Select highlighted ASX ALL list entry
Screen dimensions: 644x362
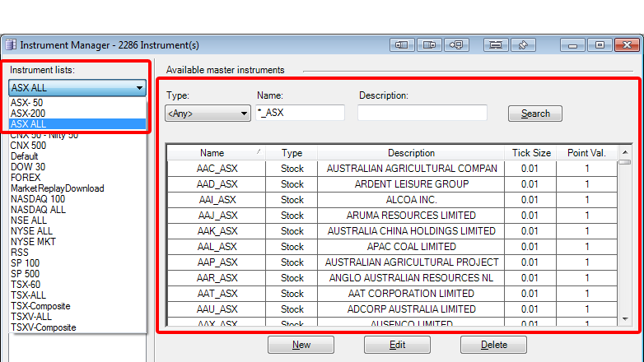(77, 124)
